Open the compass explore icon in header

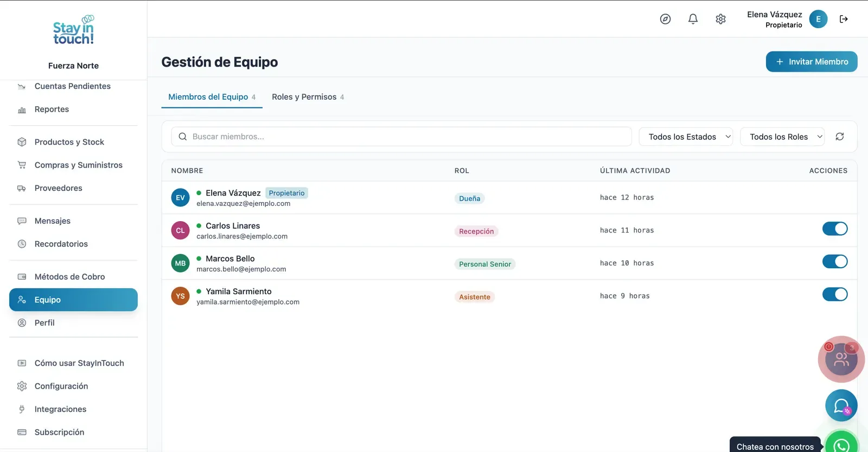(x=665, y=19)
